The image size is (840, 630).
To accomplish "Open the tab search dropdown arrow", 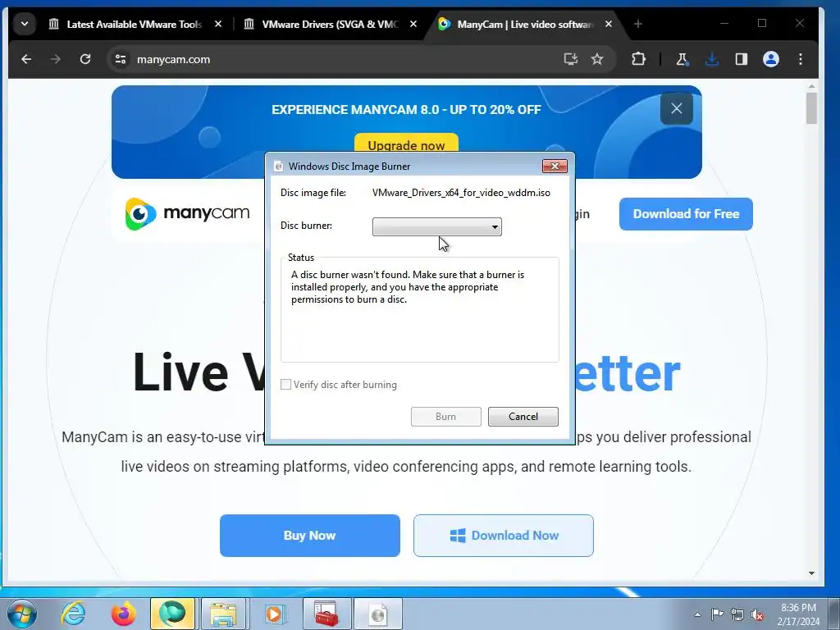I will click(x=25, y=24).
